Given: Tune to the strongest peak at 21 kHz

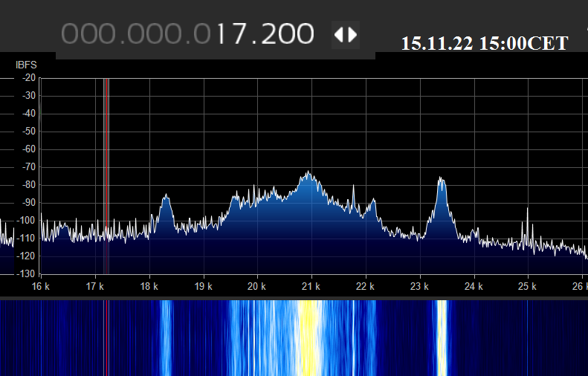Looking at the screenshot, I should click(308, 175).
